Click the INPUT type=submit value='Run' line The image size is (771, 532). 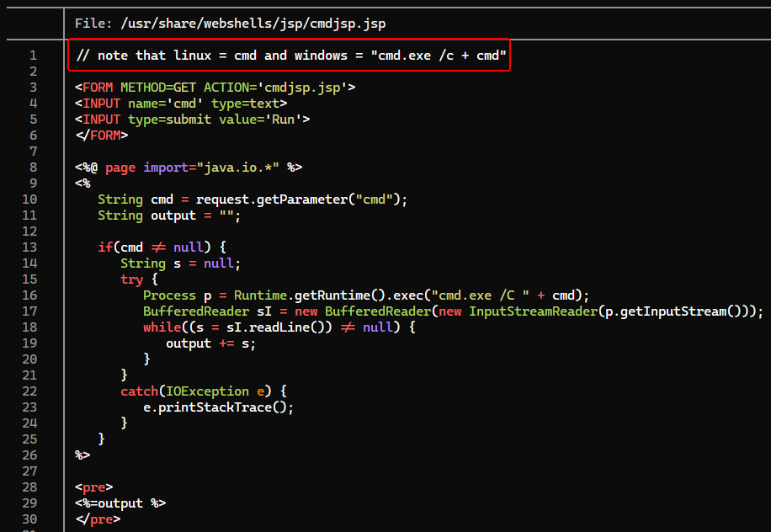click(x=192, y=120)
